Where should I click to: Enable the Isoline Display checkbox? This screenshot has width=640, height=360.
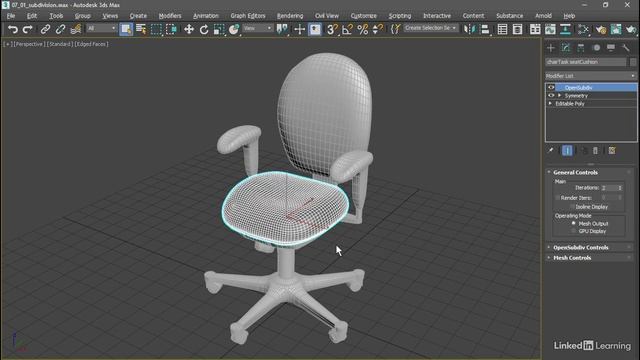[x=572, y=207]
